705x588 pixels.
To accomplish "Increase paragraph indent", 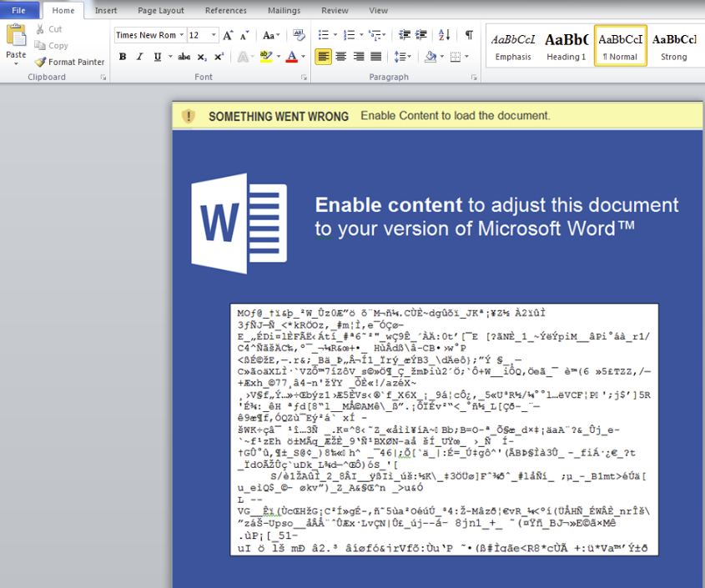I will click(422, 35).
